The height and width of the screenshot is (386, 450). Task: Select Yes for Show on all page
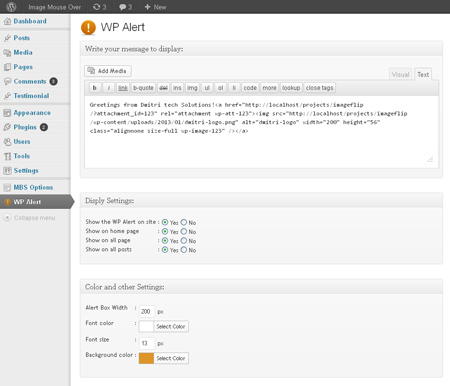(165, 240)
